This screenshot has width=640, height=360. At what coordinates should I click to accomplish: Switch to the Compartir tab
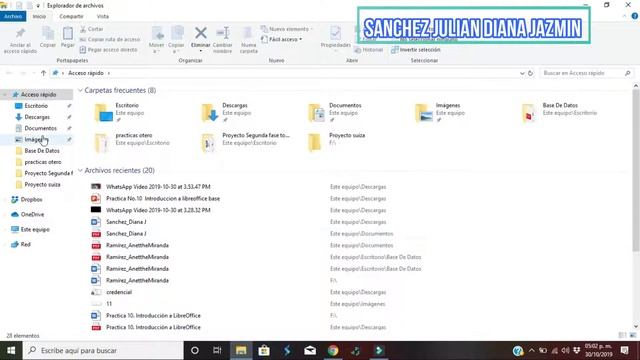71,16
